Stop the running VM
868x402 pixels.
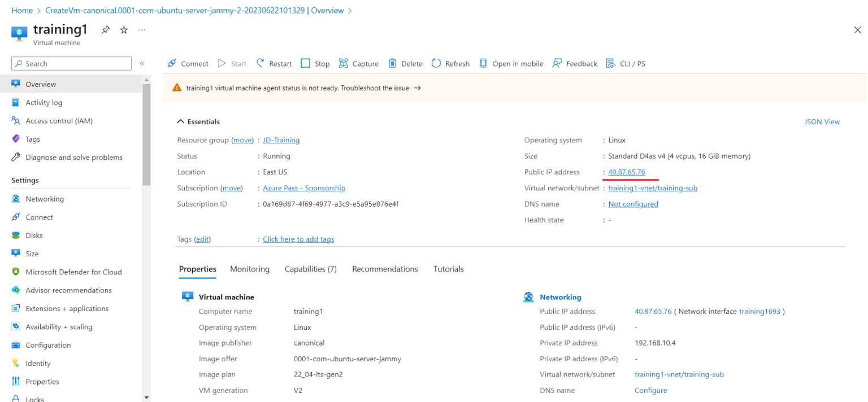click(315, 63)
